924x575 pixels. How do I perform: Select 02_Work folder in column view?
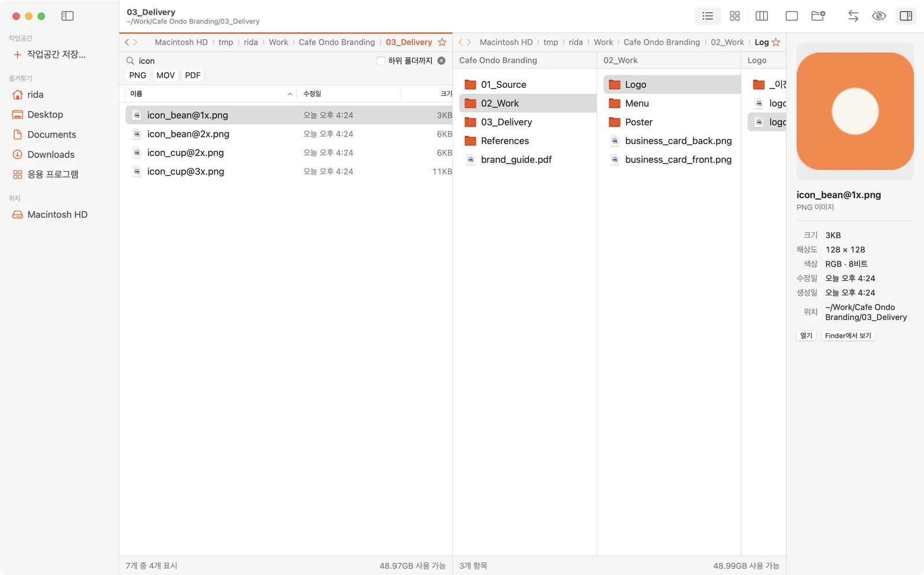click(528, 103)
